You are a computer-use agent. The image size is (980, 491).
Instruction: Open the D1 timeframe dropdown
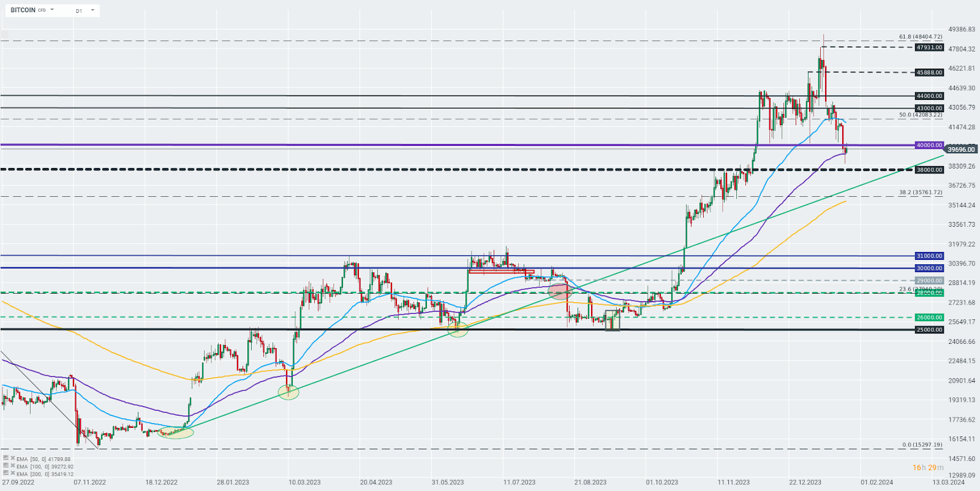(x=92, y=10)
